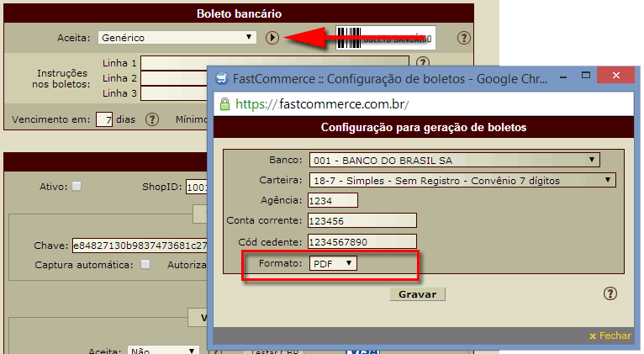Toggle the Ativo checkbox
The width and height of the screenshot is (644, 354).
tap(77, 186)
